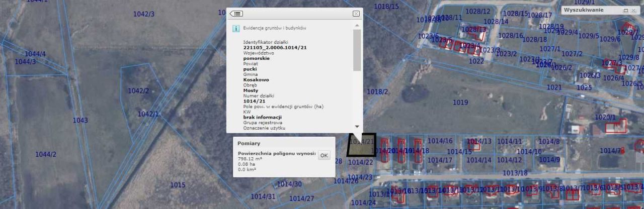This screenshot has height=209, width=644.
Task: Click the Mosty obręb value
Action: point(251,90)
